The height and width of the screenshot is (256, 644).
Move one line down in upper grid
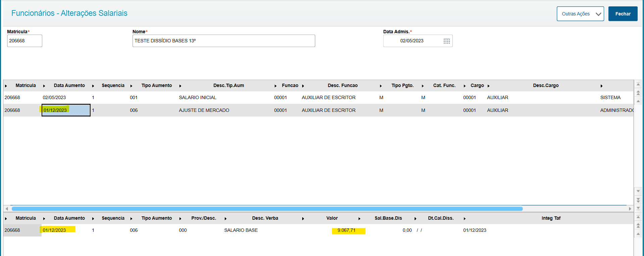tap(638, 191)
